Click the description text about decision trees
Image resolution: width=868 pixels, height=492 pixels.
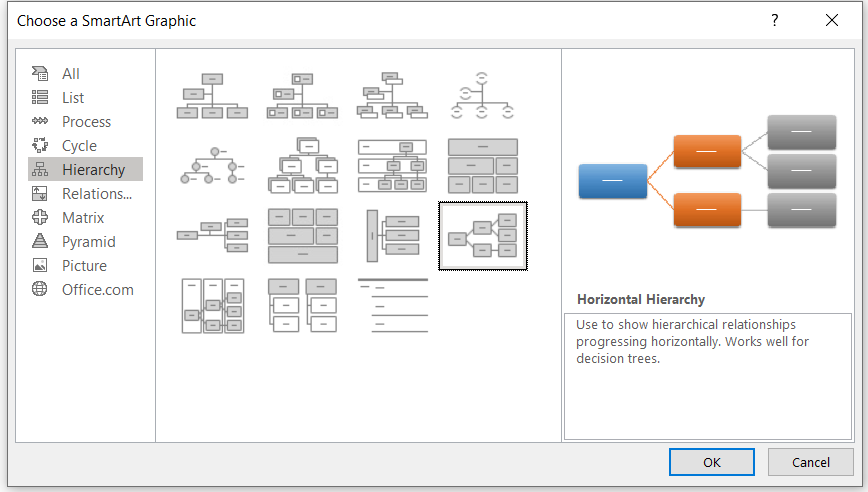(692, 341)
